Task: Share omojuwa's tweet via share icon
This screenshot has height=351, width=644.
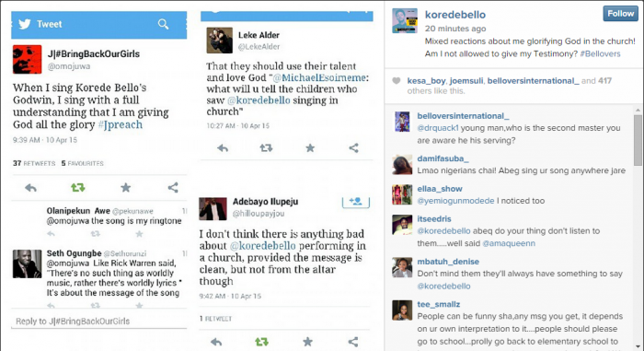Action: click(x=173, y=188)
